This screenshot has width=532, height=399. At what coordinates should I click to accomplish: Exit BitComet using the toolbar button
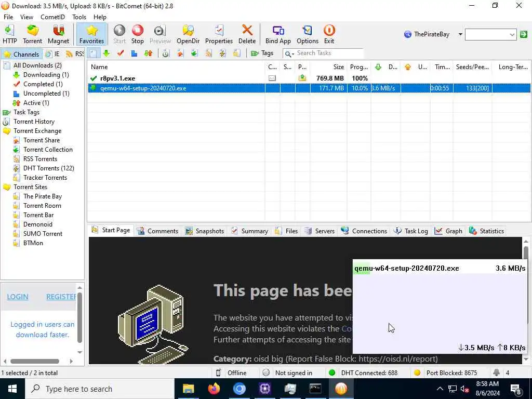[329, 34]
